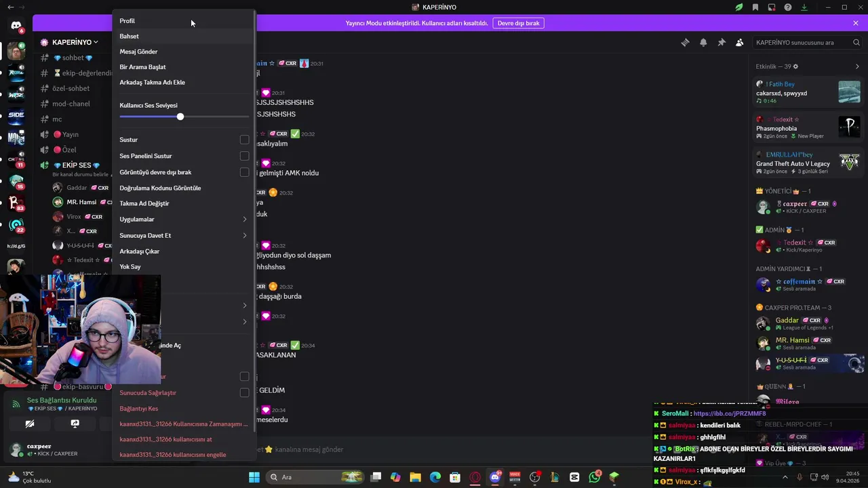868x488 pixels.
Task: Open Gaddar in the member list
Action: click(807, 323)
